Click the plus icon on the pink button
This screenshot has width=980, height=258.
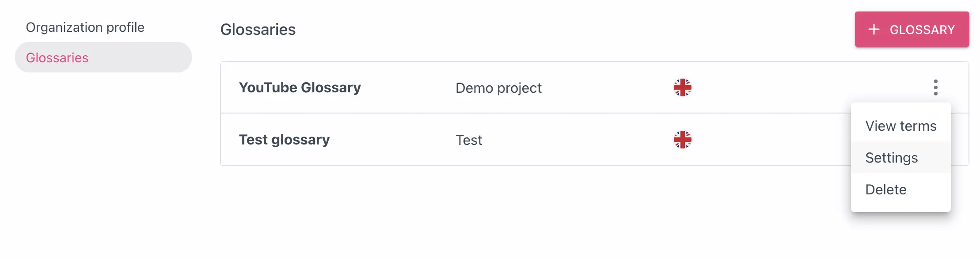[x=874, y=30]
